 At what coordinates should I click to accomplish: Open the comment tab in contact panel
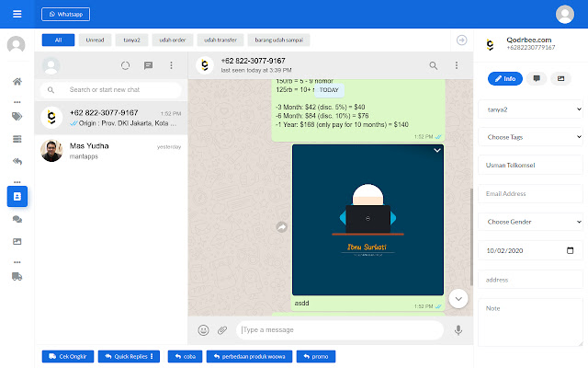537,78
